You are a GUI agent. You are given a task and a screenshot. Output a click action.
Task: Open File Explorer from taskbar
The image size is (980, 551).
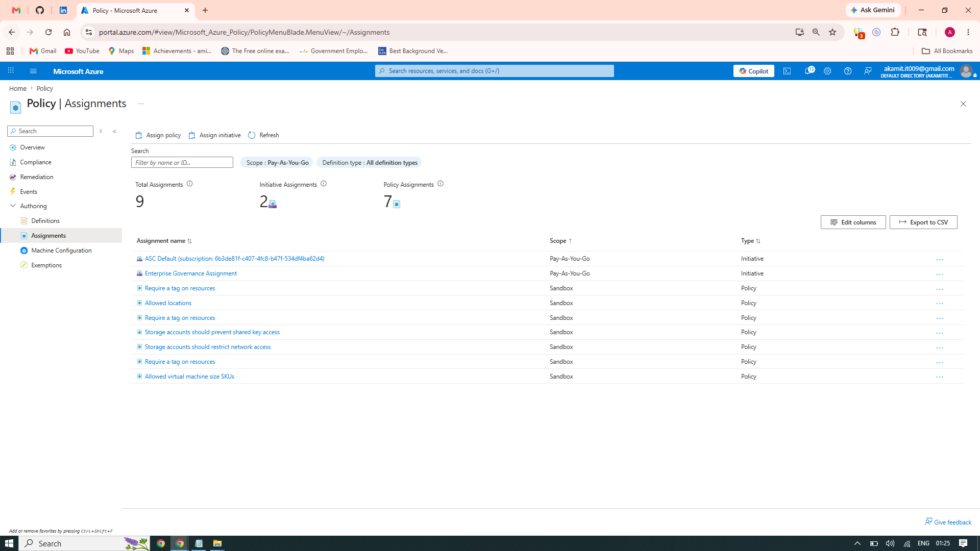pos(217,543)
